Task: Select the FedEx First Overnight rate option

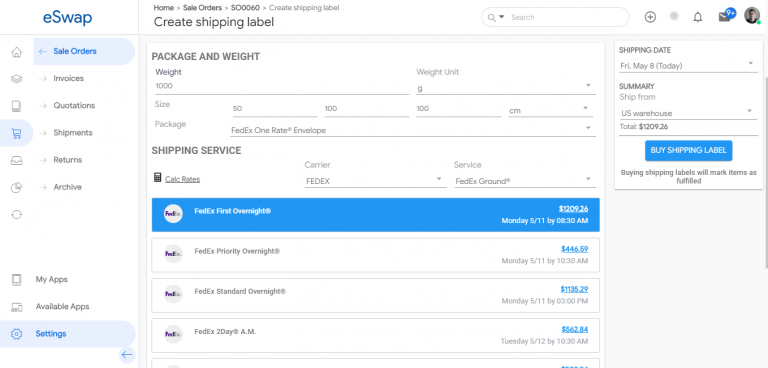Action: point(376,215)
